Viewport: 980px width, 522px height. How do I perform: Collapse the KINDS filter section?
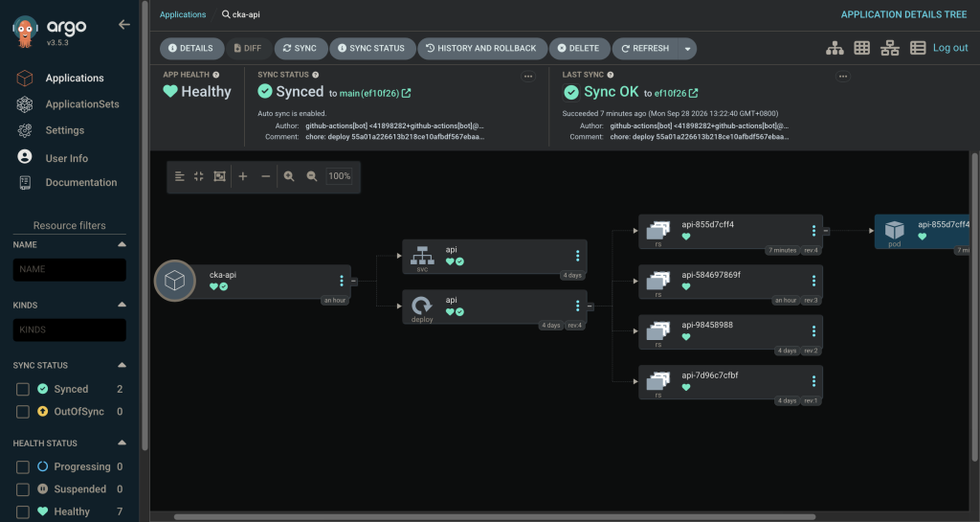coord(122,305)
